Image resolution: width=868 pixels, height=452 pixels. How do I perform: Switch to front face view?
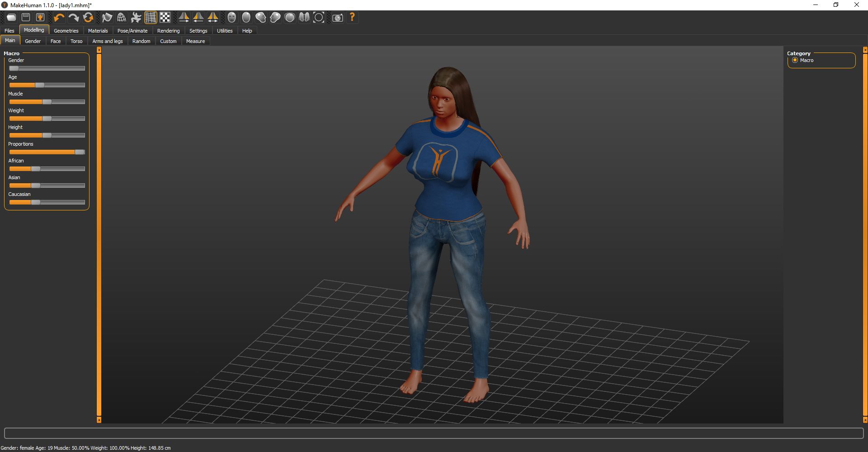(231, 18)
